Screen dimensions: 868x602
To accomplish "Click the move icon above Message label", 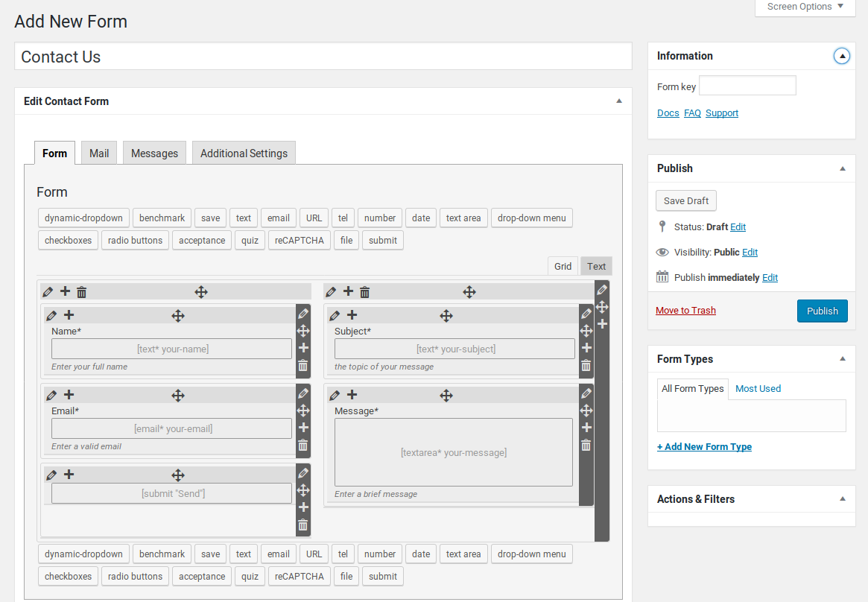I will (x=446, y=396).
